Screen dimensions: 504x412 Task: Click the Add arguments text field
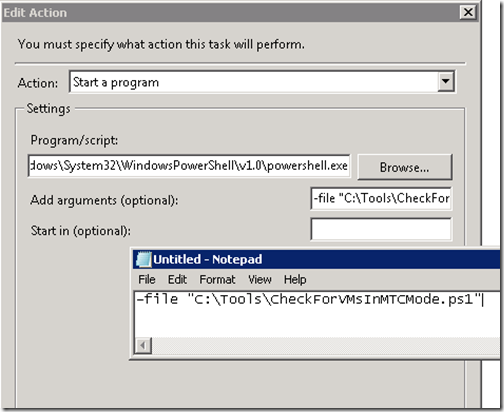click(x=381, y=199)
